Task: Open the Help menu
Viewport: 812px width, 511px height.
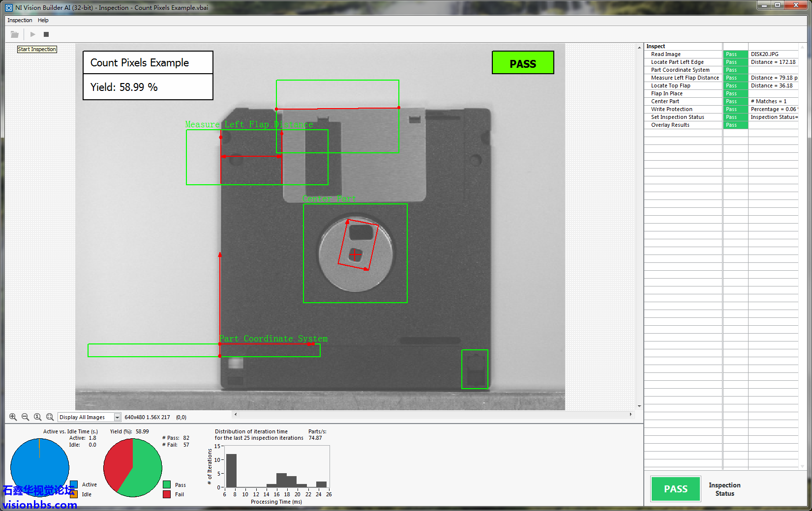Action: 43,20
